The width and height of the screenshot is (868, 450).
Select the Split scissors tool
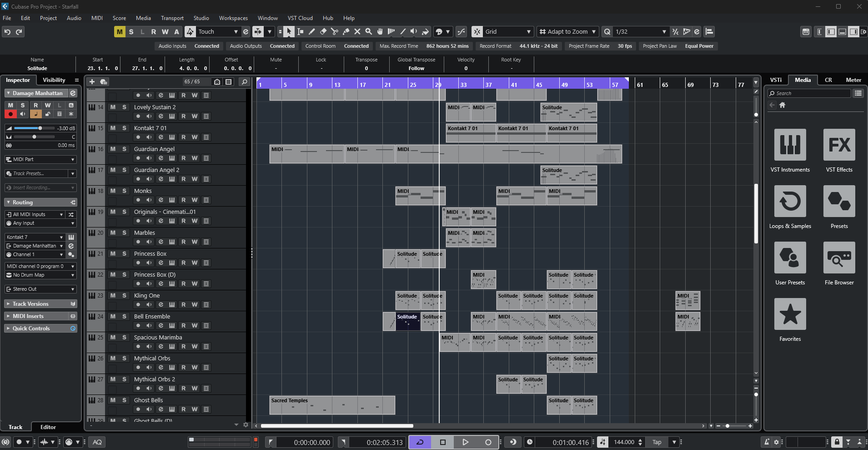(x=335, y=32)
